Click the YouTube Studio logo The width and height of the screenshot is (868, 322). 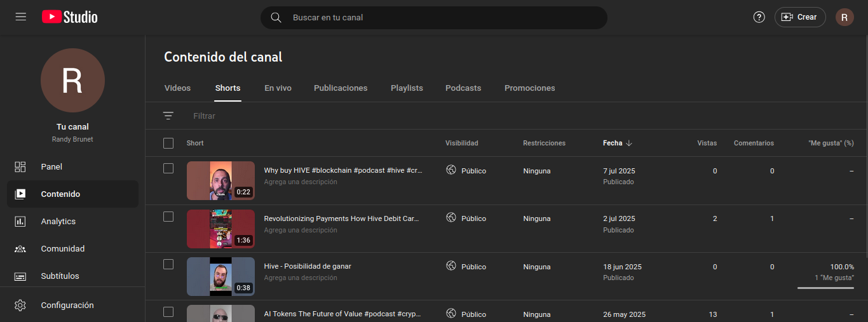point(70,17)
